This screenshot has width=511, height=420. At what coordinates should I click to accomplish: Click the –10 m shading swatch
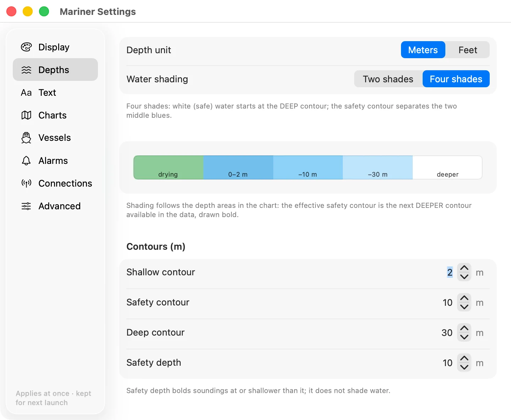pyautogui.click(x=308, y=167)
